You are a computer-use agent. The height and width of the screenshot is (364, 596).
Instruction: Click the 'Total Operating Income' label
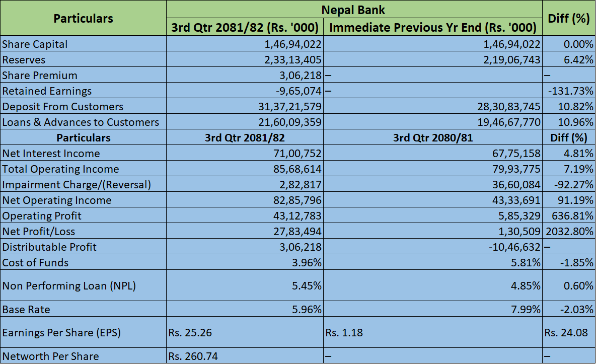coord(60,169)
